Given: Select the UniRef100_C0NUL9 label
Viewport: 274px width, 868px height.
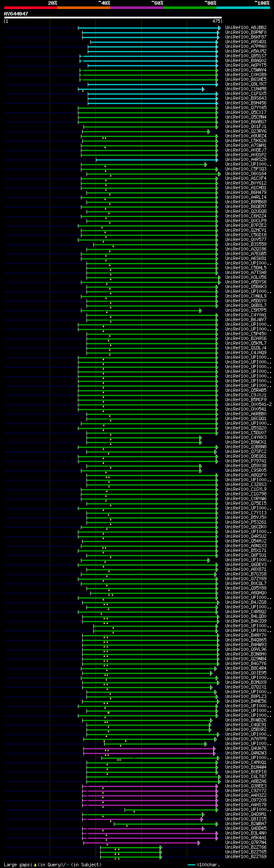Looking at the screenshot, I should coord(246,296).
